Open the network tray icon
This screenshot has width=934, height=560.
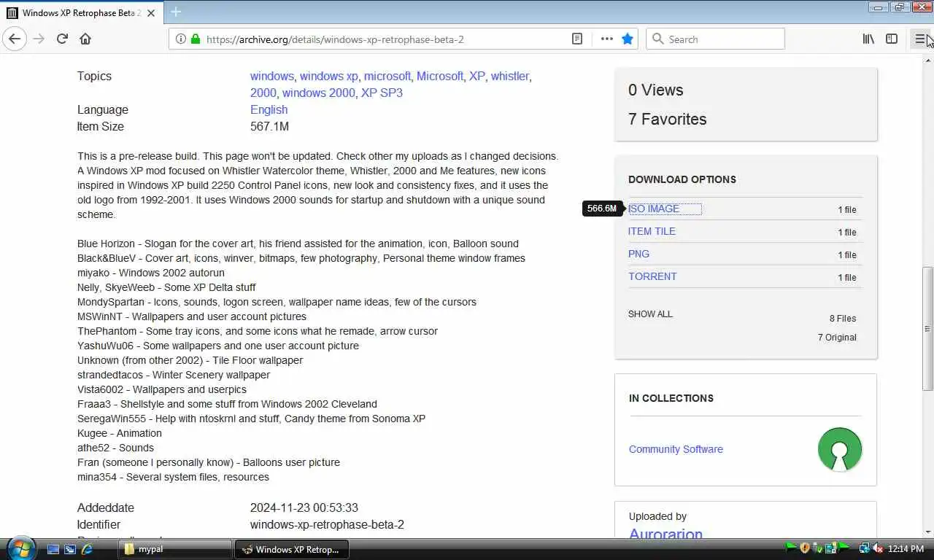pyautogui.click(x=865, y=548)
